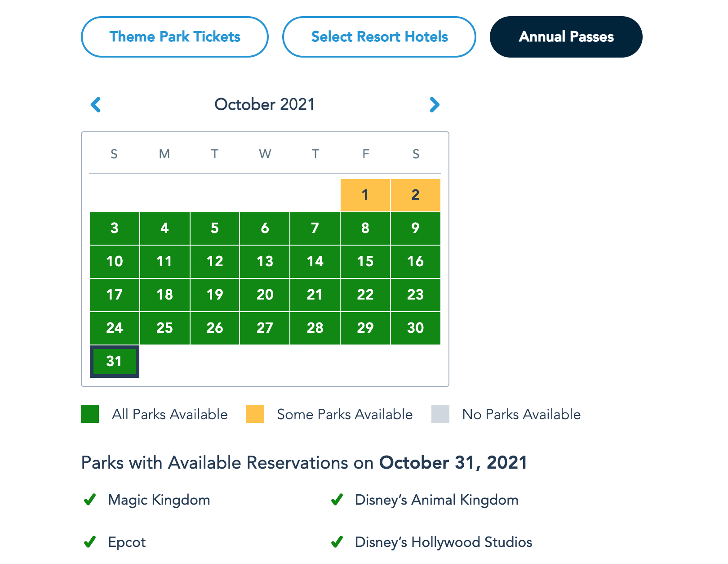
Task: Select October 1 on the calendar
Action: [365, 195]
